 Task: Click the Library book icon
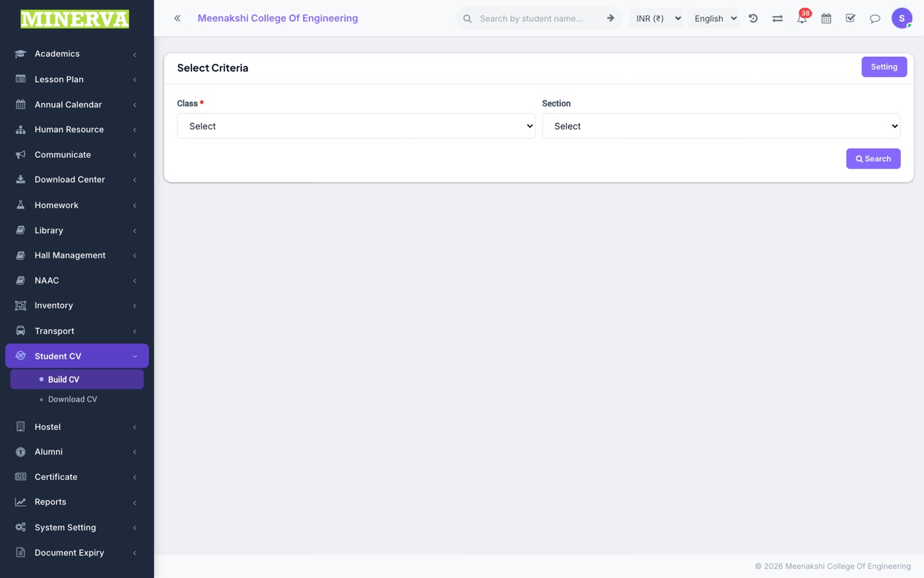point(20,230)
